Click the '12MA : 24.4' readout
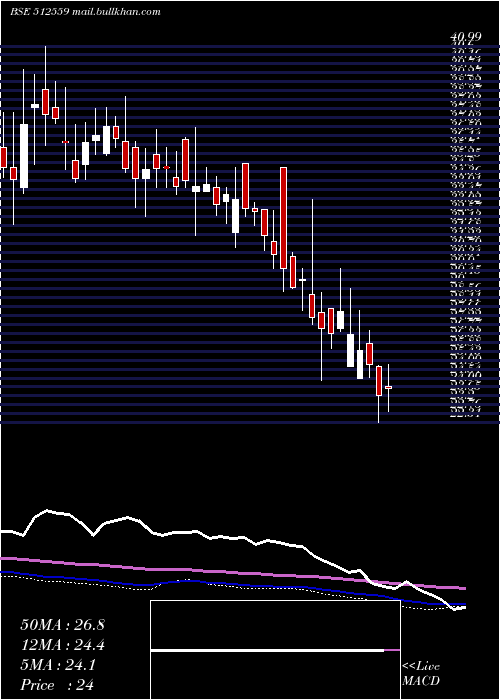 63,645
